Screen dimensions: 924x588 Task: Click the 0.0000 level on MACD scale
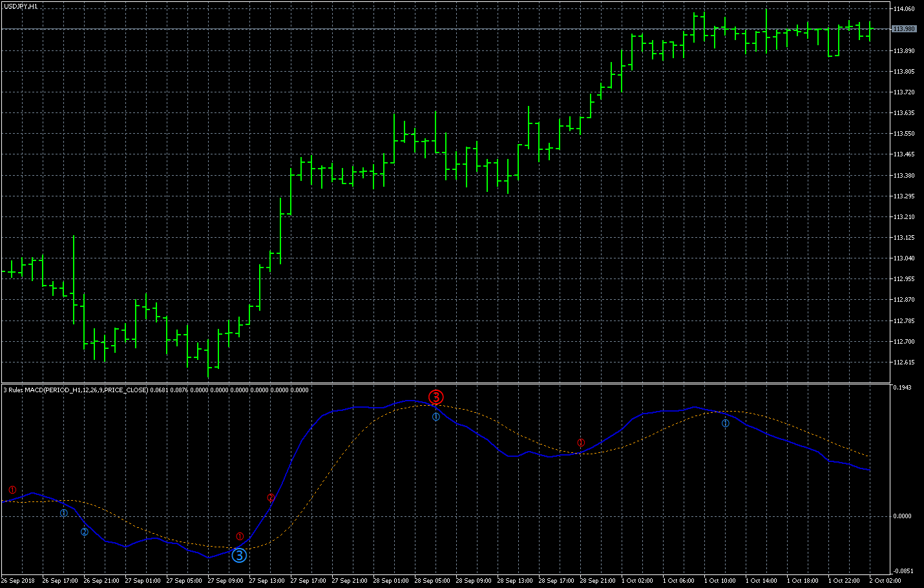pos(903,516)
